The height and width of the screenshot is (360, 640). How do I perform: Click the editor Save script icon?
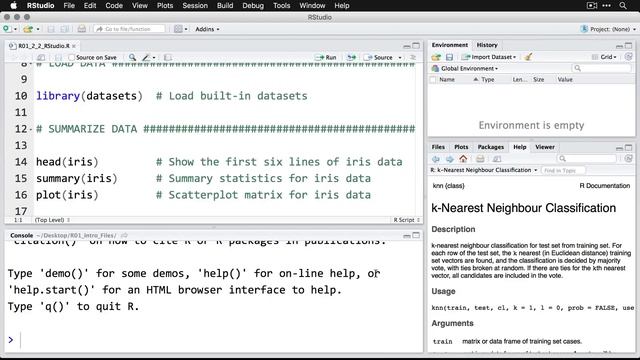point(58,58)
